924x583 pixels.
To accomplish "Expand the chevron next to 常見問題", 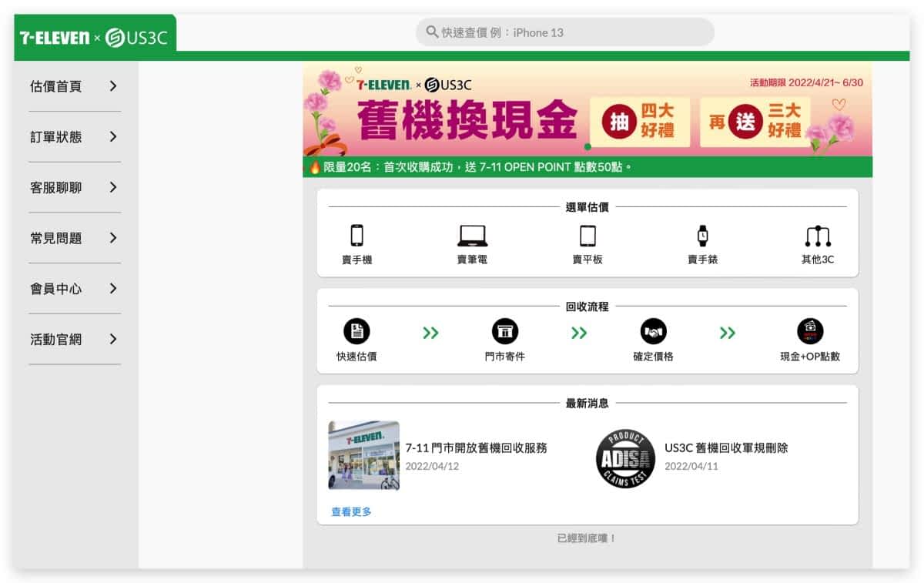I will [x=113, y=238].
